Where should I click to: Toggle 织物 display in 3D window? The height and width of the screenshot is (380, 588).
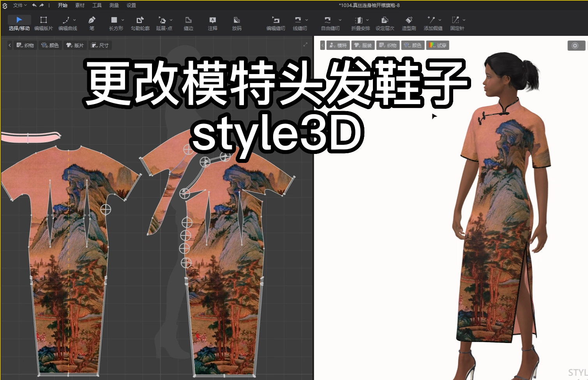388,45
